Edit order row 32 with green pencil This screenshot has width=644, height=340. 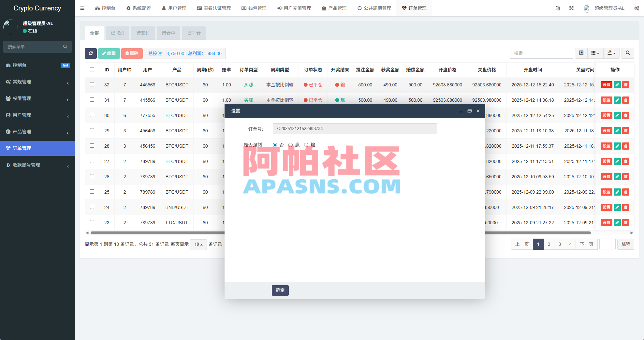tap(617, 85)
